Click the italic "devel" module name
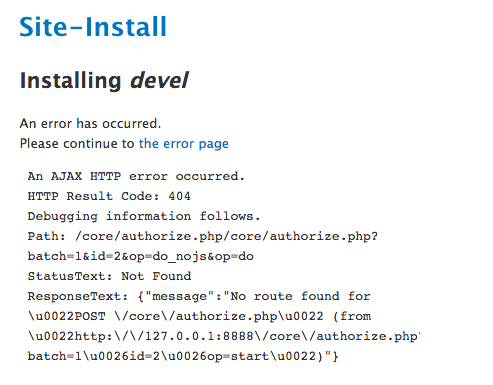 159,80
